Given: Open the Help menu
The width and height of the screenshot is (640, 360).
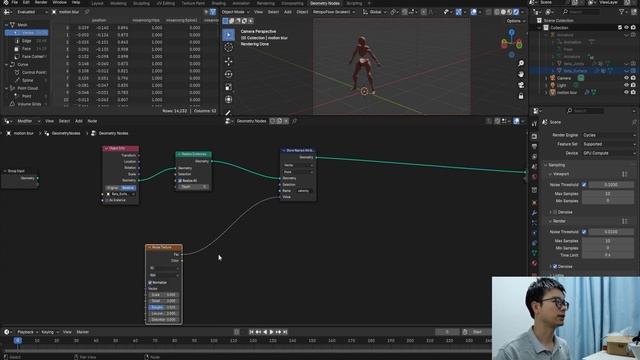Looking at the screenshot, I should [76, 2].
